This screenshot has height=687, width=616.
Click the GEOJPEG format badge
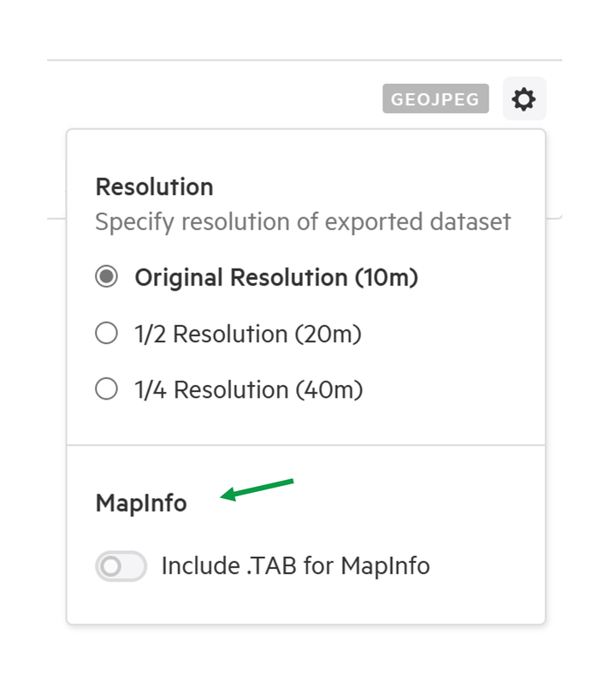435,98
